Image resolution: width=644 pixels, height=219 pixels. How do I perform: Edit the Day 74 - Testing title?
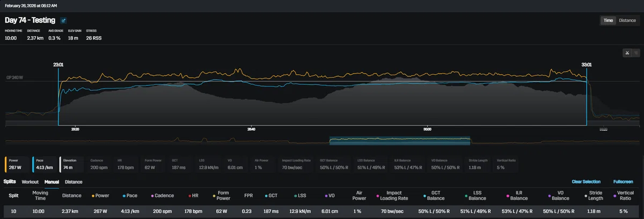(63, 20)
